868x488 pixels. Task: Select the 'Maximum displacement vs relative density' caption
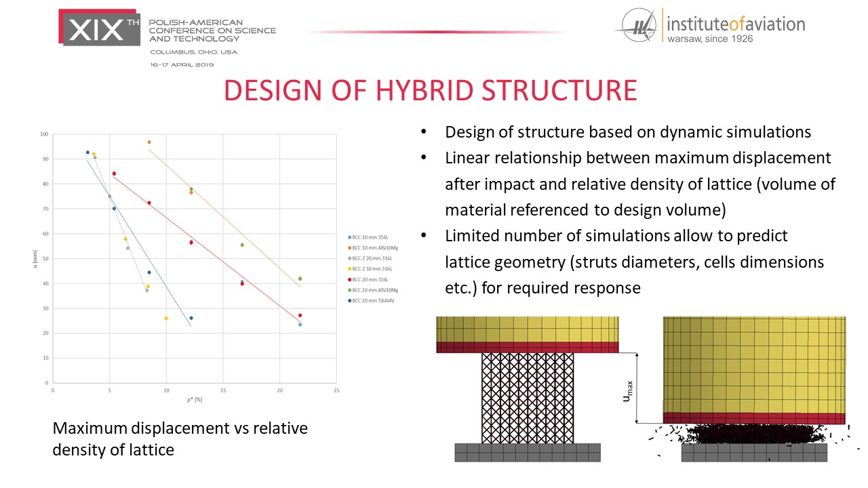[180, 439]
